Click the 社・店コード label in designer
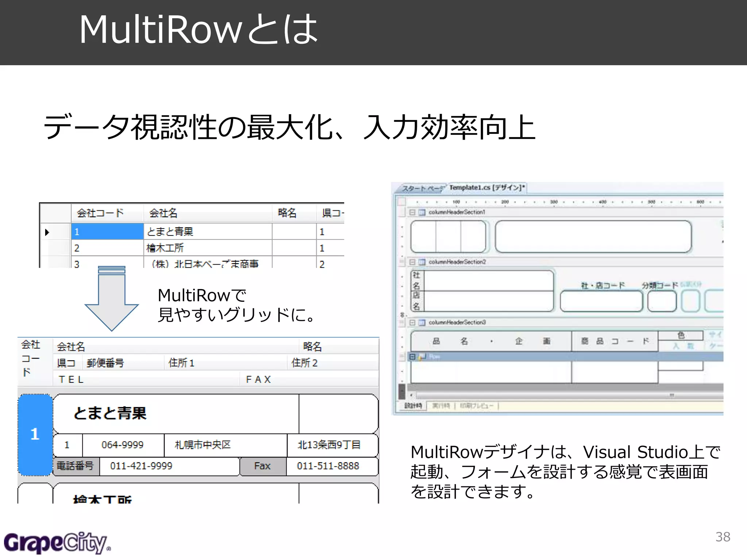Viewport: 747px width, 560px height. [603, 285]
